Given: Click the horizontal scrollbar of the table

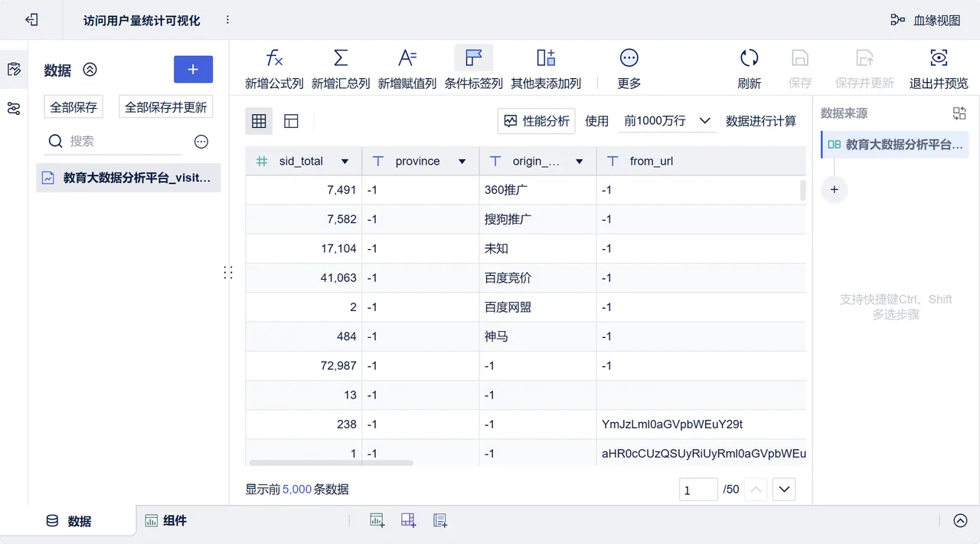Looking at the screenshot, I should pos(331,463).
